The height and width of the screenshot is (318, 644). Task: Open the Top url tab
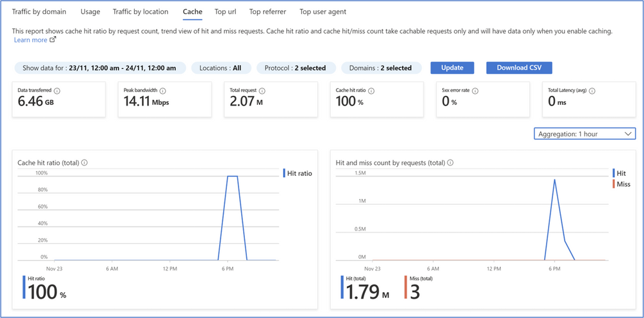tap(225, 12)
